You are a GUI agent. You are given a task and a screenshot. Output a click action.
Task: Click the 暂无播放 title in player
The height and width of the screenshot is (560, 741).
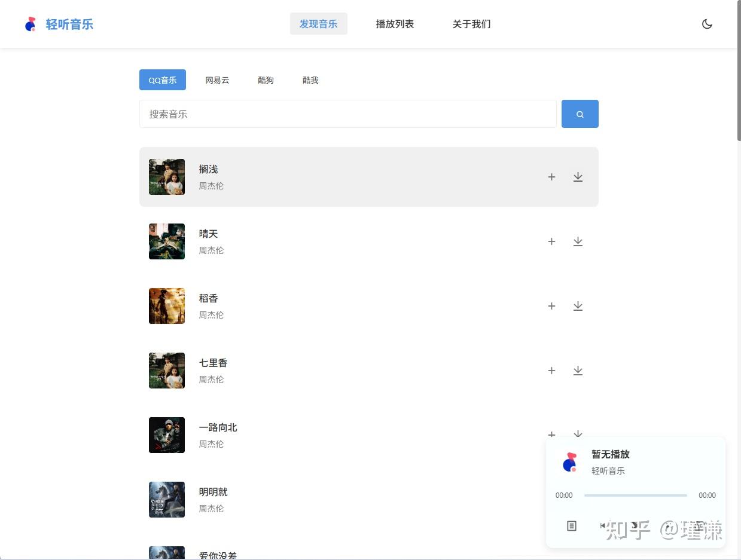tap(611, 454)
